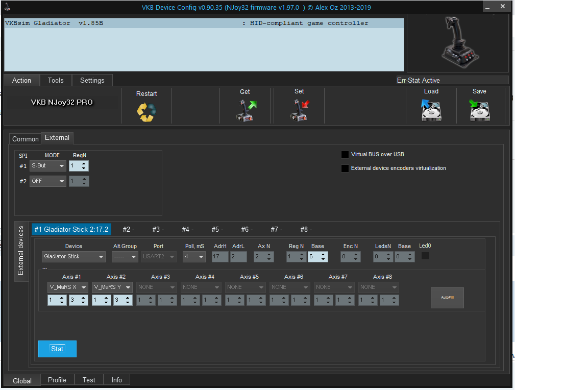The width and height of the screenshot is (588, 390).
Task: Click the Restart recycle icon
Action: 146,112
